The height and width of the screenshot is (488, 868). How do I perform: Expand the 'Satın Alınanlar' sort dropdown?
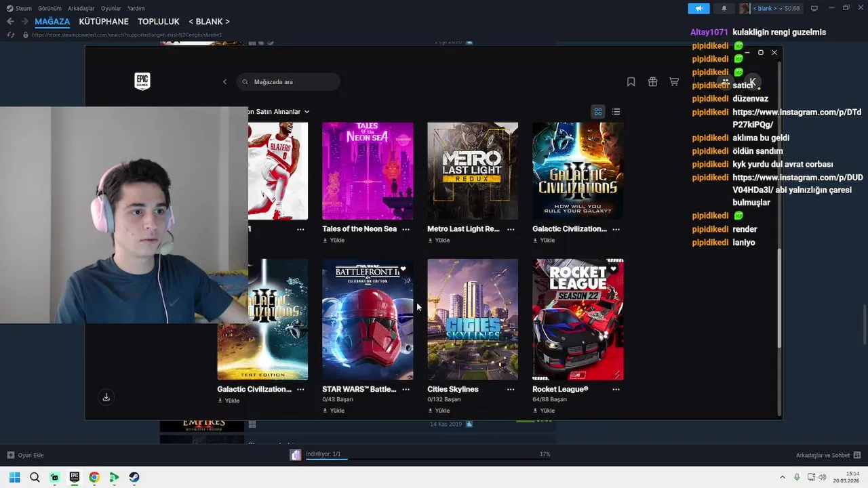[x=279, y=112]
